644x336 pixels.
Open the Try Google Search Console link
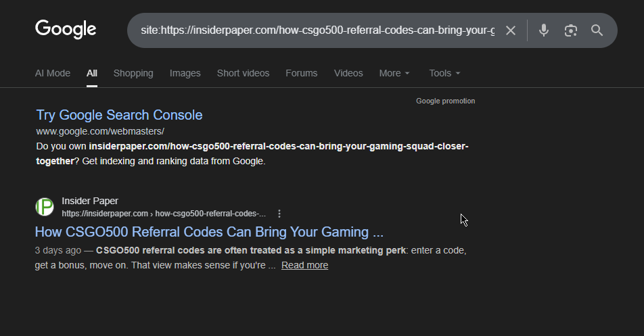point(119,115)
